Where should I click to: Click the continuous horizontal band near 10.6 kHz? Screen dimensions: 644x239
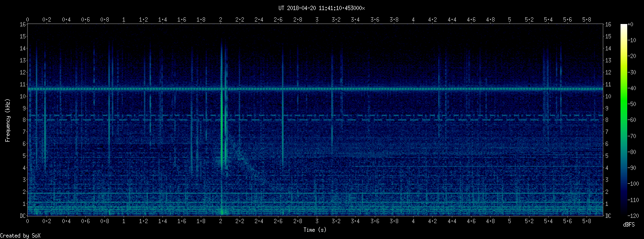point(315,89)
